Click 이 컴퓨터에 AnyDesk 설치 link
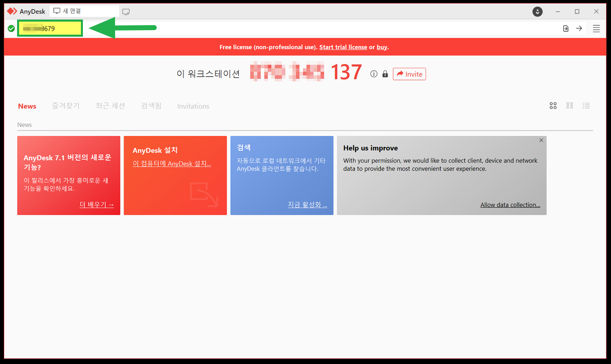The height and width of the screenshot is (364, 611). click(x=172, y=164)
